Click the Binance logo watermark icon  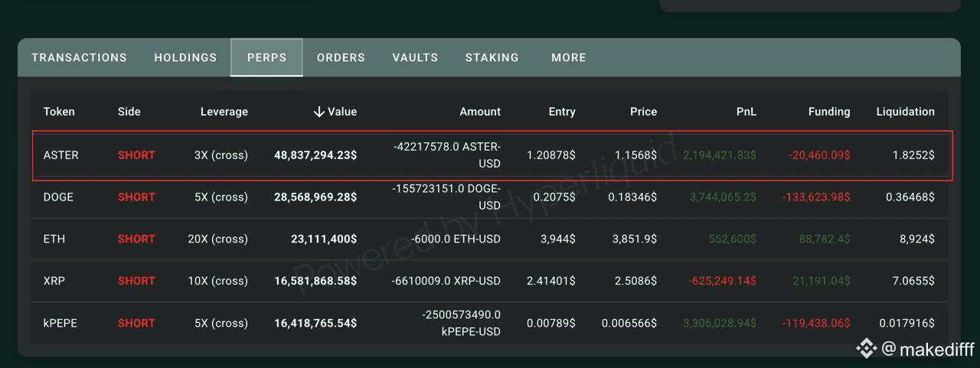(866, 349)
